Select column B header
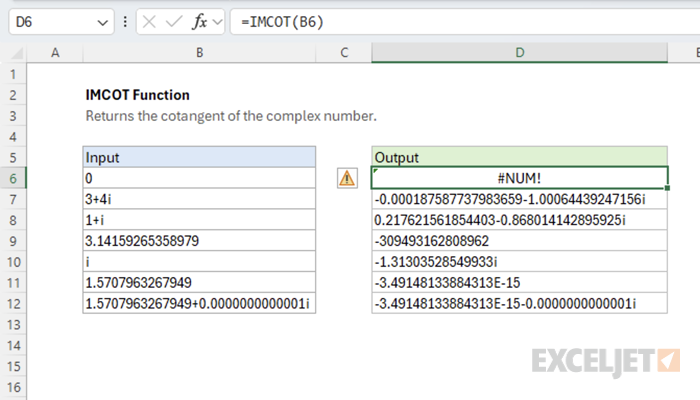 tap(200, 53)
